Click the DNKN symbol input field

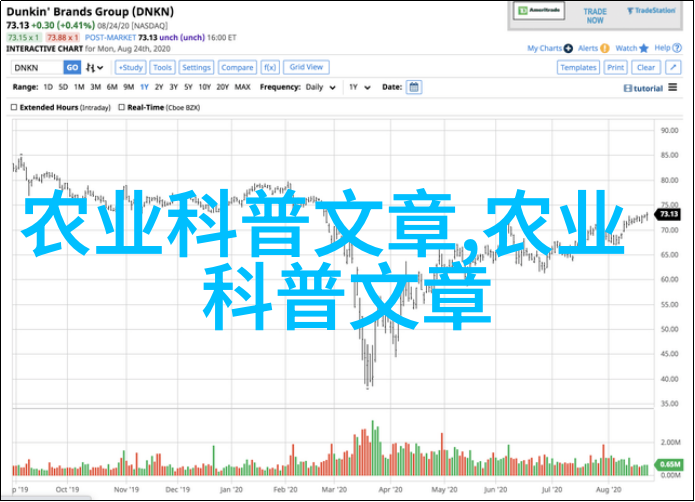pos(37,68)
